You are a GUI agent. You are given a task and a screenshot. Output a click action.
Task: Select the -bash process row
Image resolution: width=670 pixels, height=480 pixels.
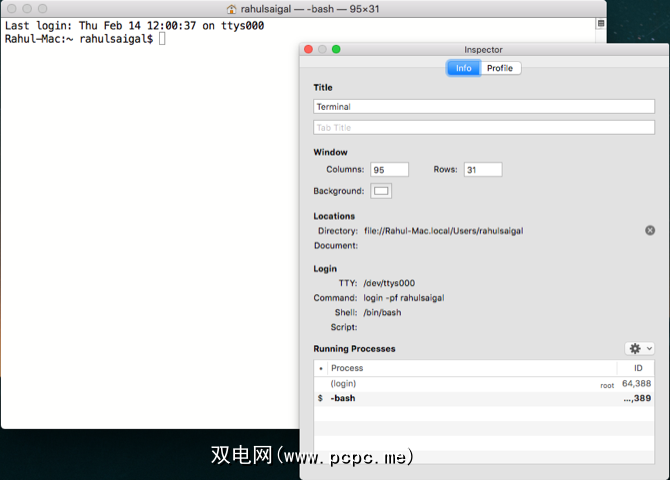pos(484,398)
